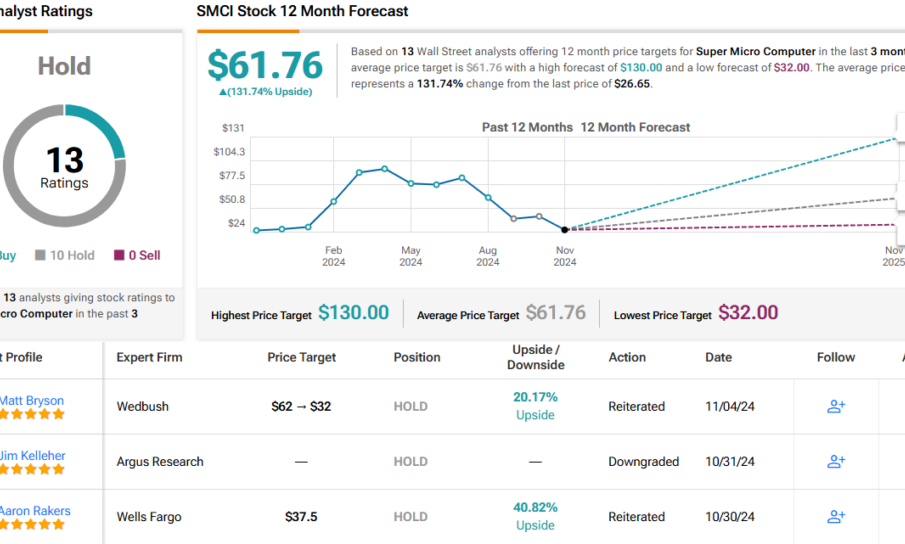905x544 pixels.
Task: Click the $32.00 lowest price target value
Action: point(748,313)
